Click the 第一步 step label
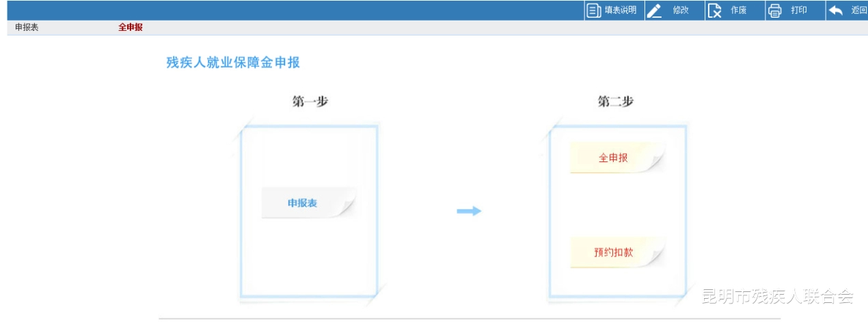Screen dimensions: 868x322 point(310,101)
